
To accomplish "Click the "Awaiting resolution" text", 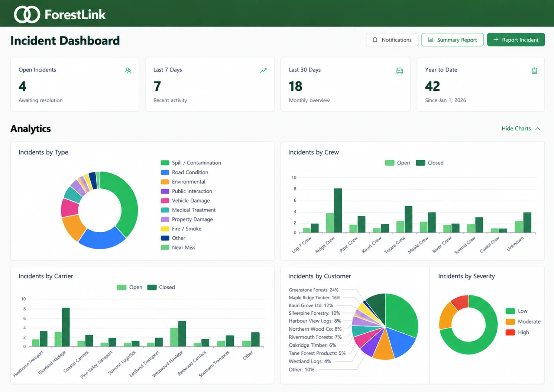I will 41,100.
